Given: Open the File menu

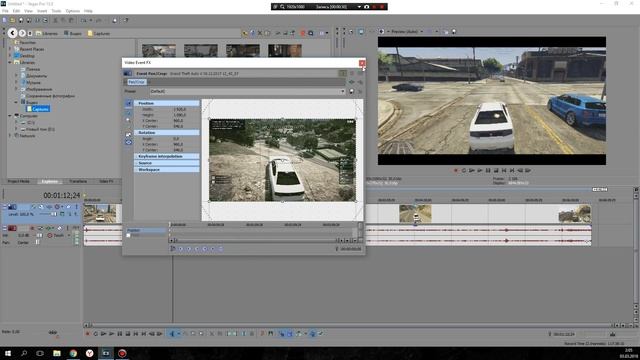Looking at the screenshot, I should tap(5, 11).
